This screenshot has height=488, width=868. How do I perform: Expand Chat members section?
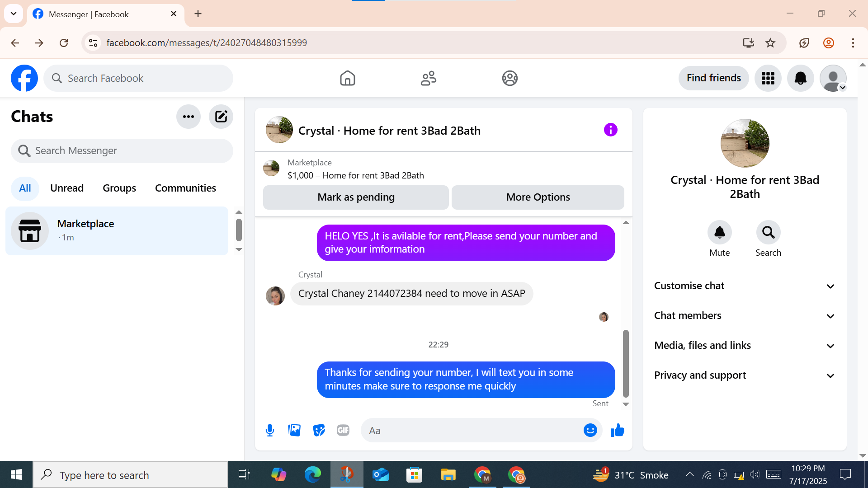745,316
